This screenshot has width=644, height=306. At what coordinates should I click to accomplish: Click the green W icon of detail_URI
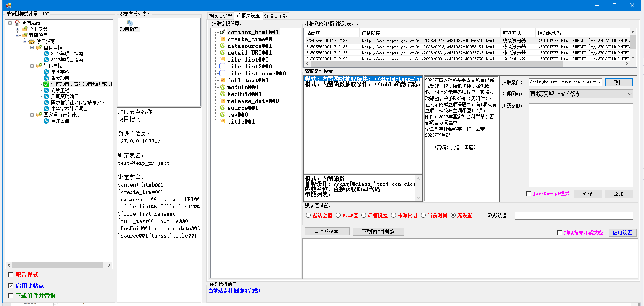tap(222, 53)
